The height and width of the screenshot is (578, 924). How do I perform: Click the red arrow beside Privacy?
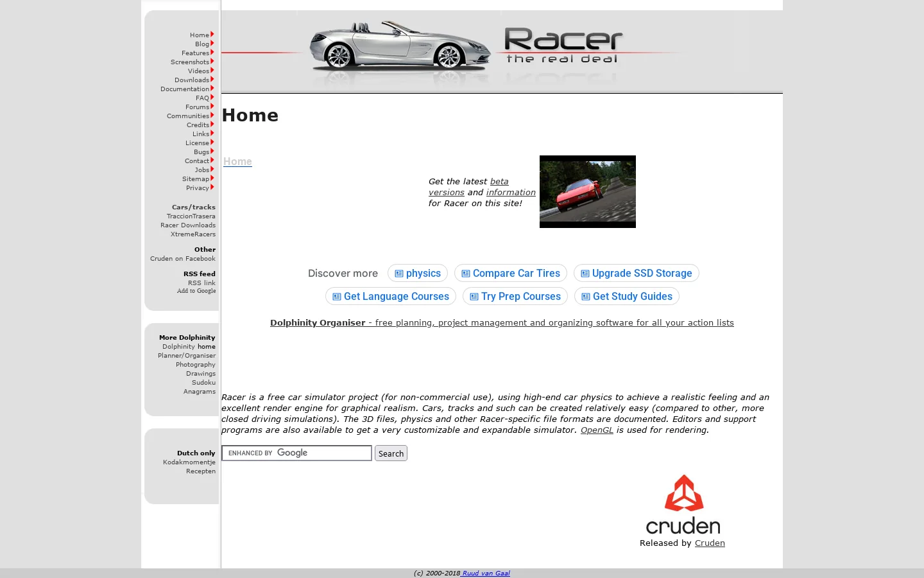coord(212,188)
